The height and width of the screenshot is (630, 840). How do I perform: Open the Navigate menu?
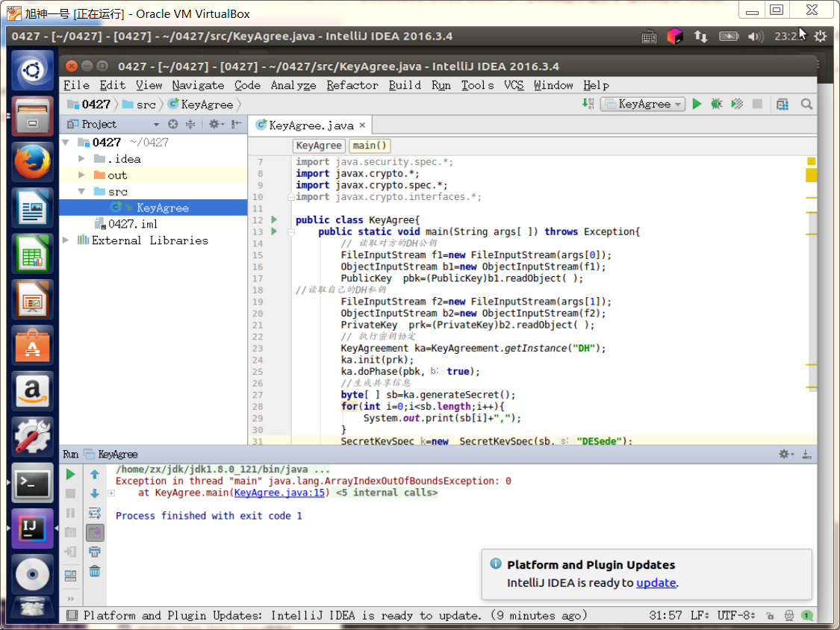pyautogui.click(x=198, y=85)
